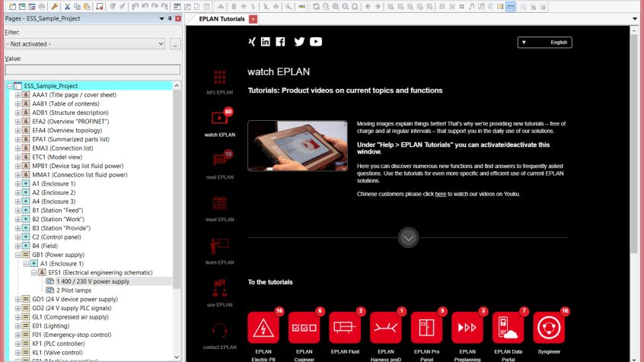The height and width of the screenshot is (362, 644).
Task: Click the wrench settings icon in toolbar
Action: click(x=55, y=7)
